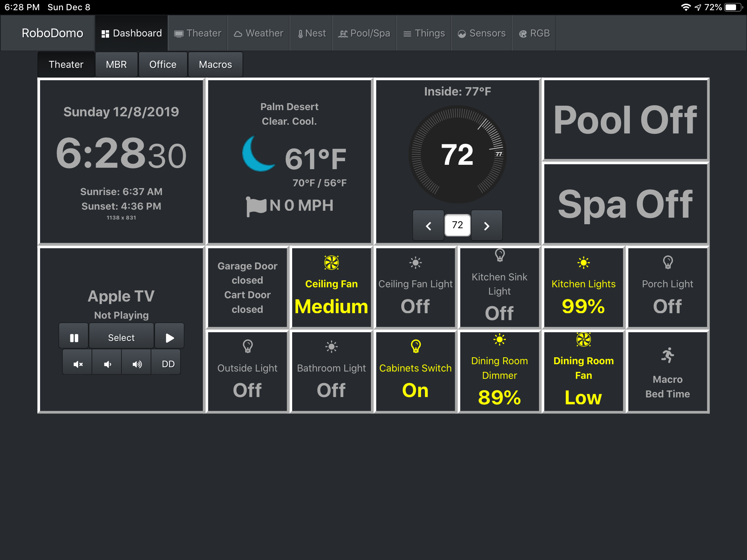Switch to the Weather tab
The height and width of the screenshot is (560, 747).
(259, 33)
